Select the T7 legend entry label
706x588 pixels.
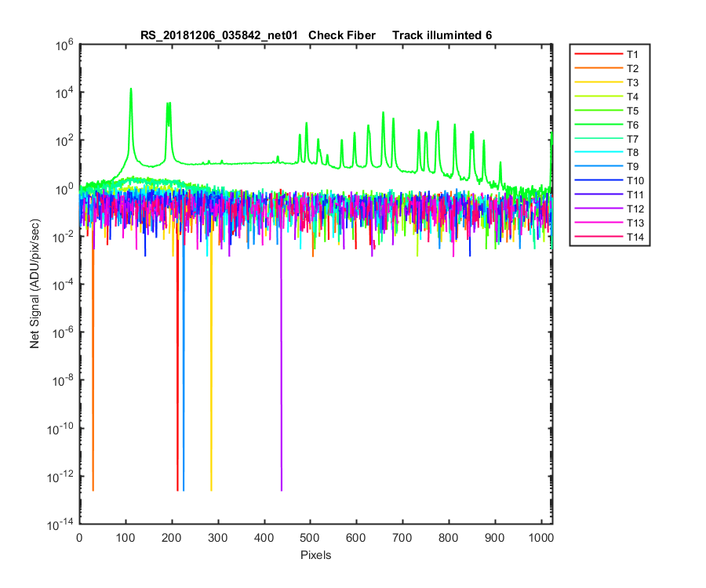632,139
